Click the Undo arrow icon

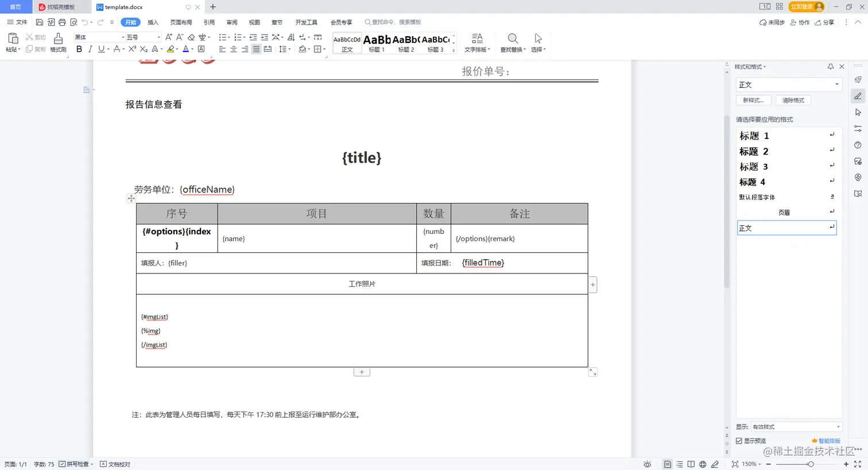point(85,22)
